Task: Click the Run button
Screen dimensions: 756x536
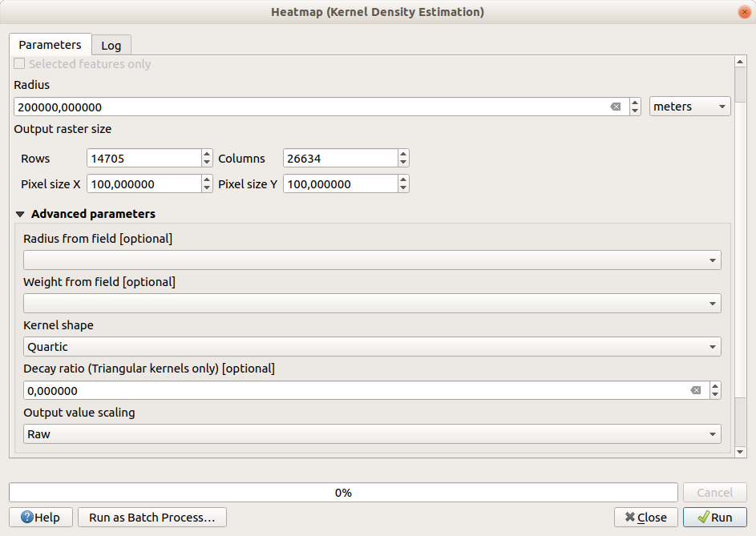Action: 714,518
